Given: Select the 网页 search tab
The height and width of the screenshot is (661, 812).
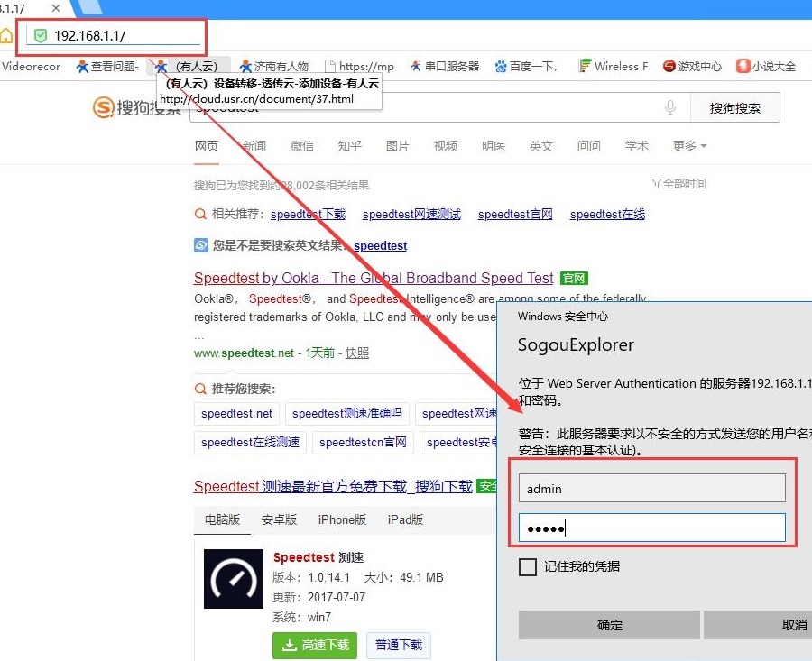Looking at the screenshot, I should click(206, 146).
